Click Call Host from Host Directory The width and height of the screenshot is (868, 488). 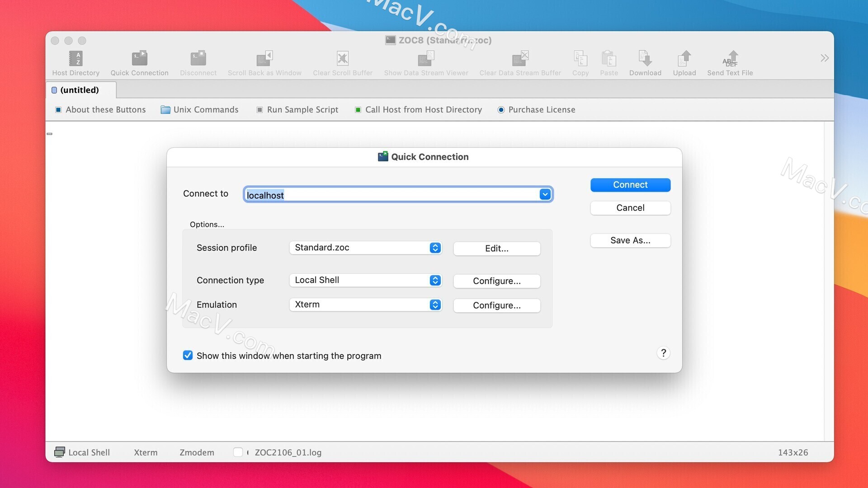(418, 110)
